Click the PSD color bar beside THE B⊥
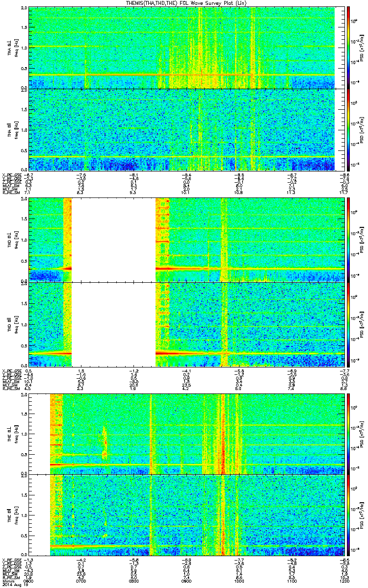This screenshot has width=368, height=588. coord(348,433)
